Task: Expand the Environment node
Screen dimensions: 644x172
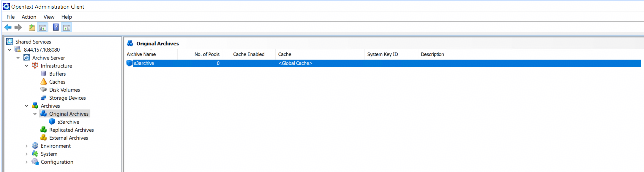Action: (x=26, y=146)
